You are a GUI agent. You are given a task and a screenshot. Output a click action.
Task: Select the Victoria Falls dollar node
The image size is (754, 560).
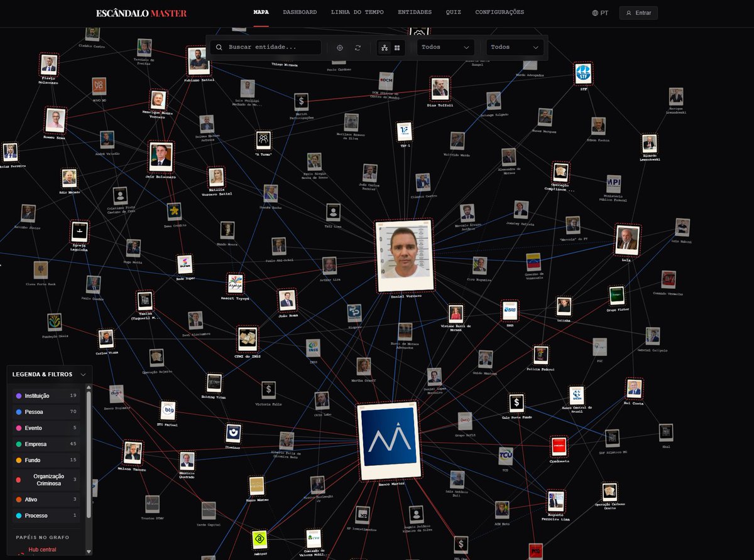point(268,390)
